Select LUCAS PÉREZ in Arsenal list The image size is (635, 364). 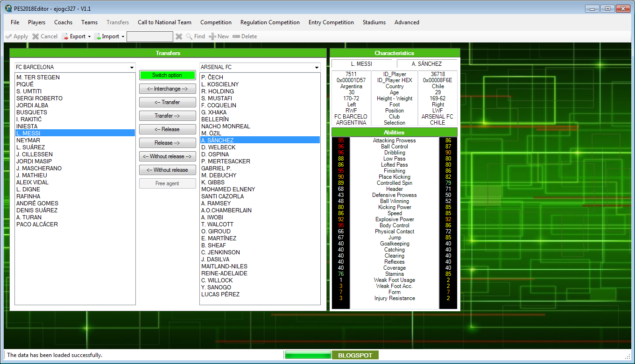[260, 294]
